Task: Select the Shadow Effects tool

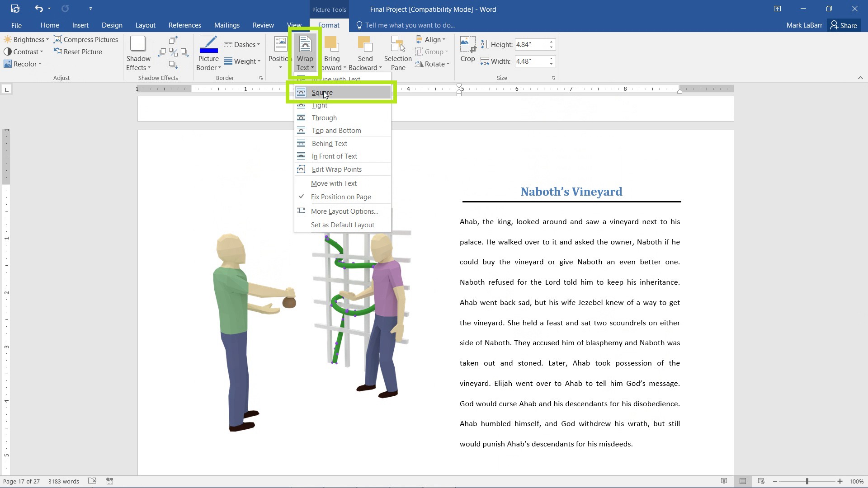Action: point(138,53)
